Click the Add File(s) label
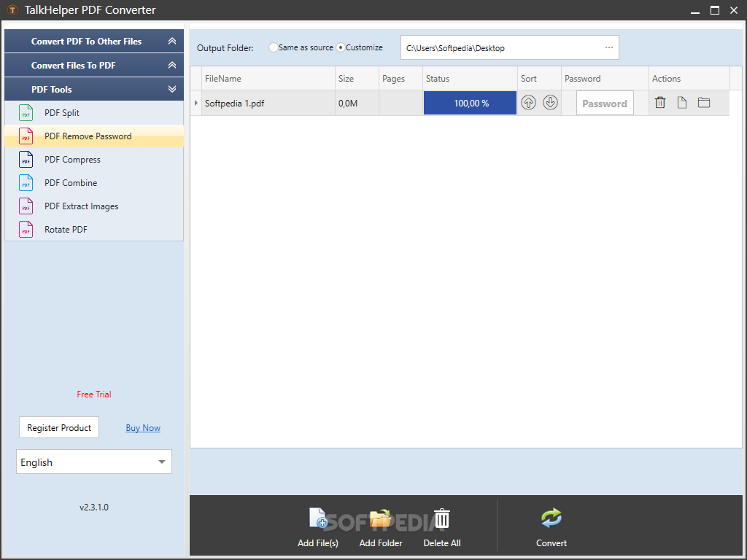The image size is (747, 560). (318, 542)
